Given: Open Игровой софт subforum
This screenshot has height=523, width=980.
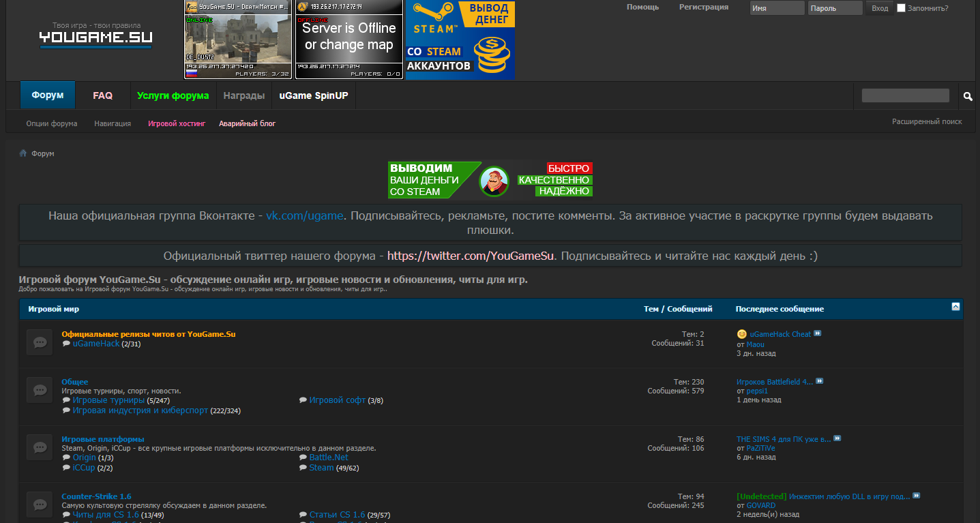Looking at the screenshot, I should pyautogui.click(x=338, y=400).
